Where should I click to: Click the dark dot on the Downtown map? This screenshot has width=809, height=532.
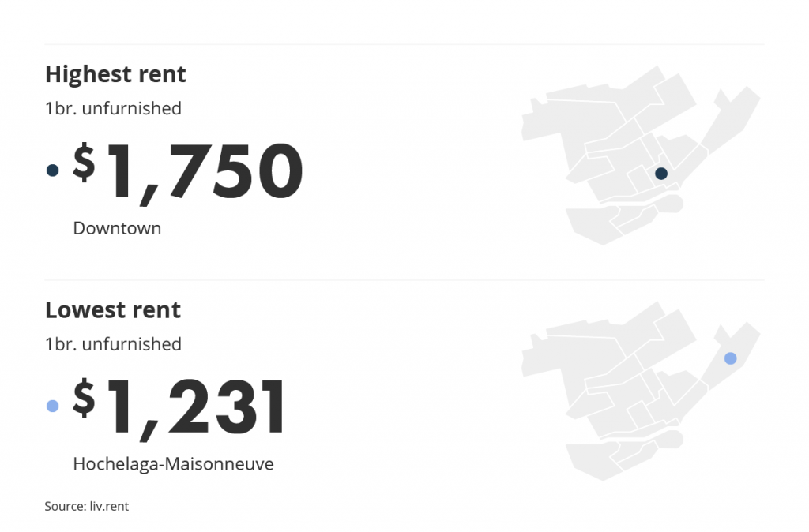661,174
